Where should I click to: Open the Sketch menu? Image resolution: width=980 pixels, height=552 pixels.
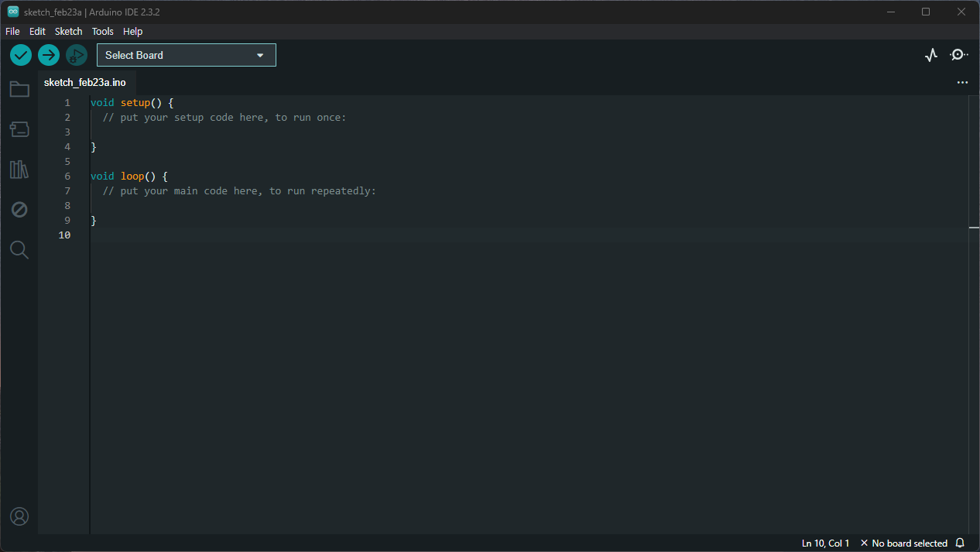[68, 32]
